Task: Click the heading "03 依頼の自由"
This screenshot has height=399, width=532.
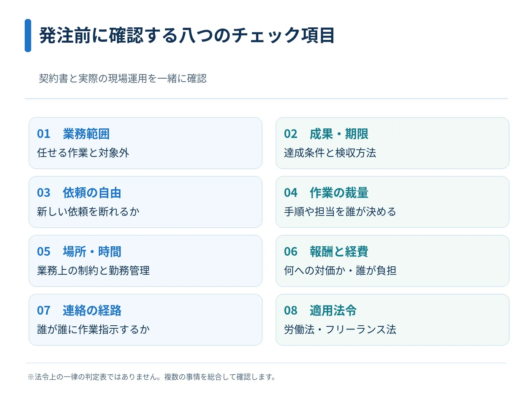Action: point(79,193)
